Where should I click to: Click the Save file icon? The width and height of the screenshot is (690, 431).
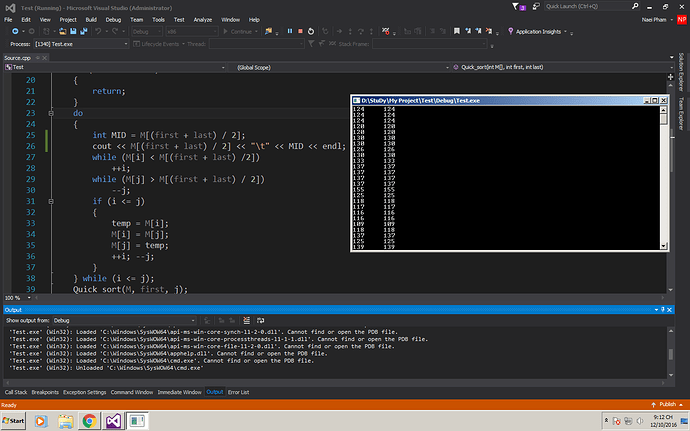pos(75,31)
